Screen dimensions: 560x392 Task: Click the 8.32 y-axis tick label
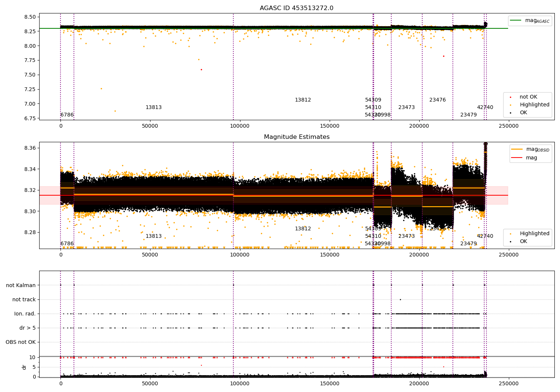[29, 190]
